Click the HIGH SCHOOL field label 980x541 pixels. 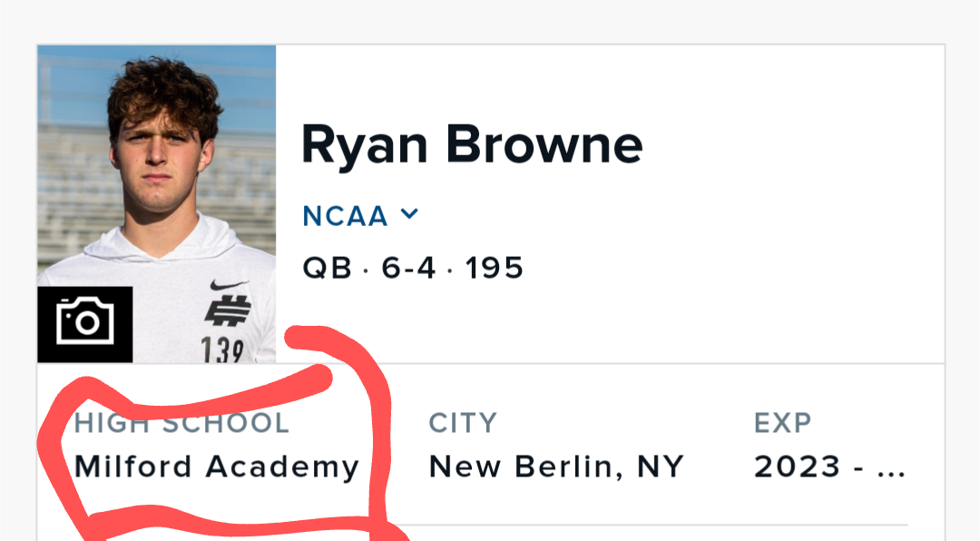tap(181, 423)
